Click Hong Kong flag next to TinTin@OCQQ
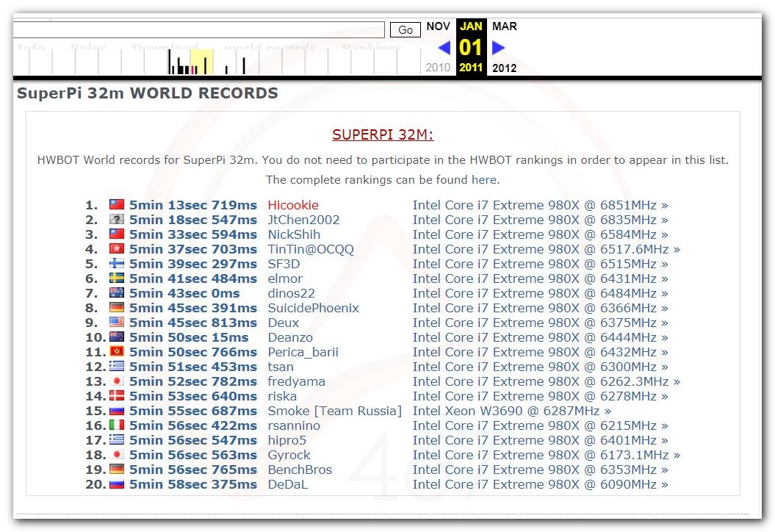775x532 pixels. pos(117,248)
